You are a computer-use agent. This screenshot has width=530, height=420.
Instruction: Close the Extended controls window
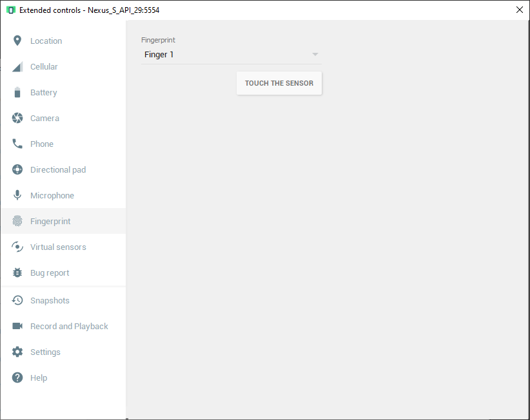[x=520, y=10]
